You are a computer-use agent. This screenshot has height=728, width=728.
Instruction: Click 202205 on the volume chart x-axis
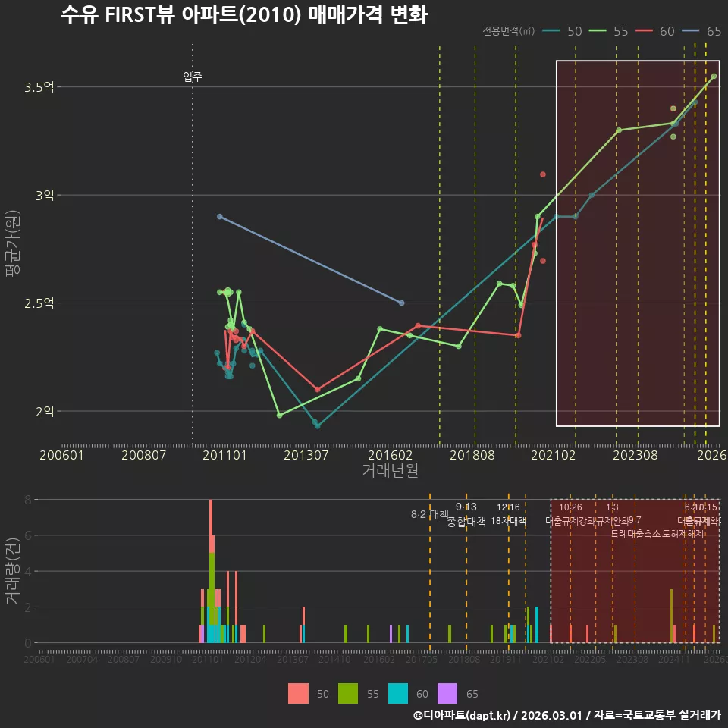590,659
